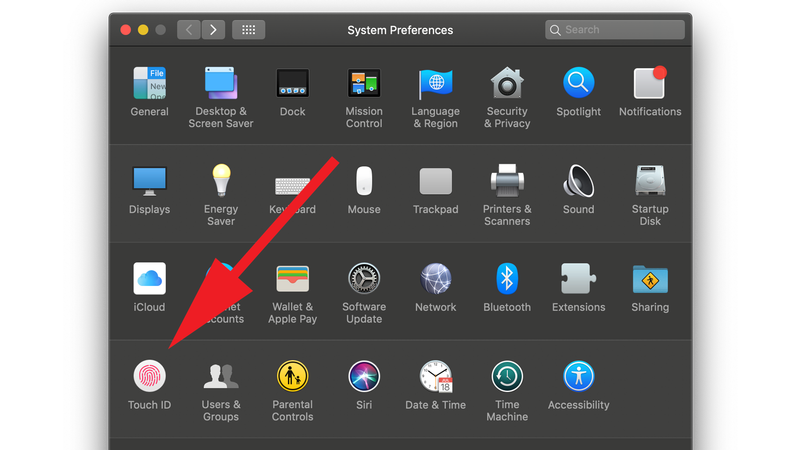Open Parental Controls pane
The width and height of the screenshot is (800, 450).
pos(292,376)
